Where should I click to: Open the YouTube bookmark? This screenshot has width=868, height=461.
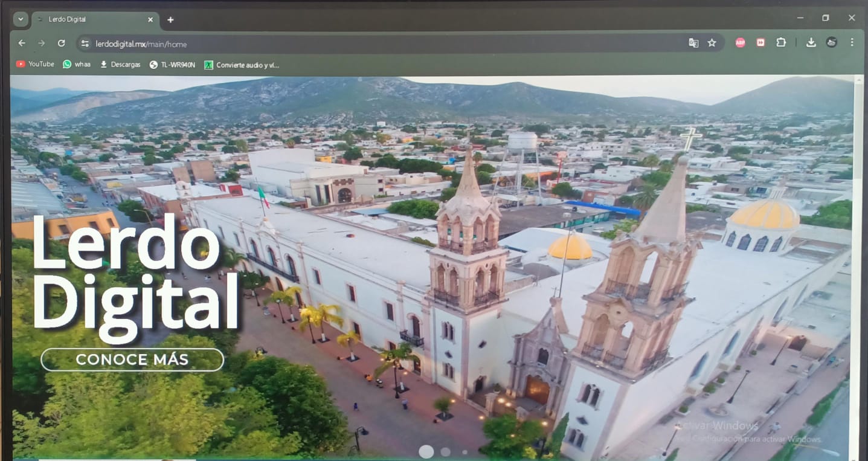pyautogui.click(x=35, y=64)
